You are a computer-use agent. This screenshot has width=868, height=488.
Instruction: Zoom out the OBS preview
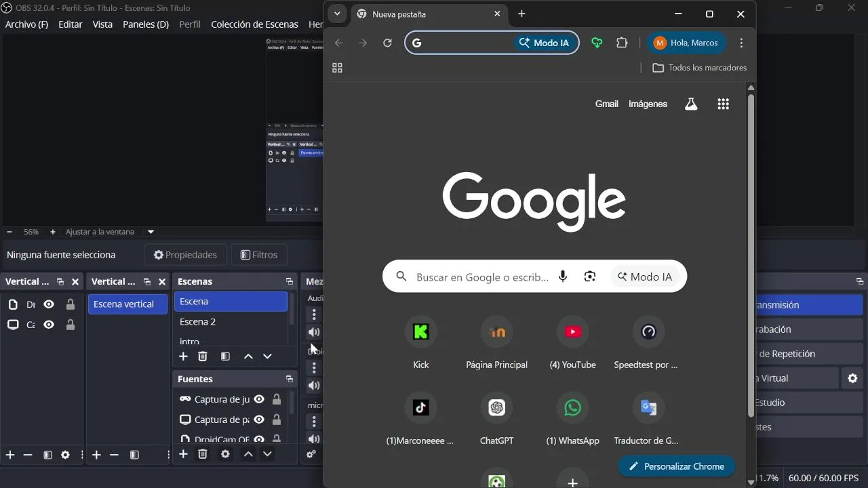click(x=9, y=232)
